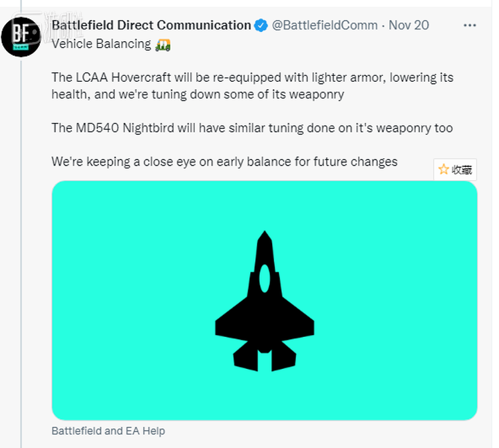Viewport: 499px width, 448px height.
Task: Click the star icon on the 收藏 button
Action: coord(444,170)
